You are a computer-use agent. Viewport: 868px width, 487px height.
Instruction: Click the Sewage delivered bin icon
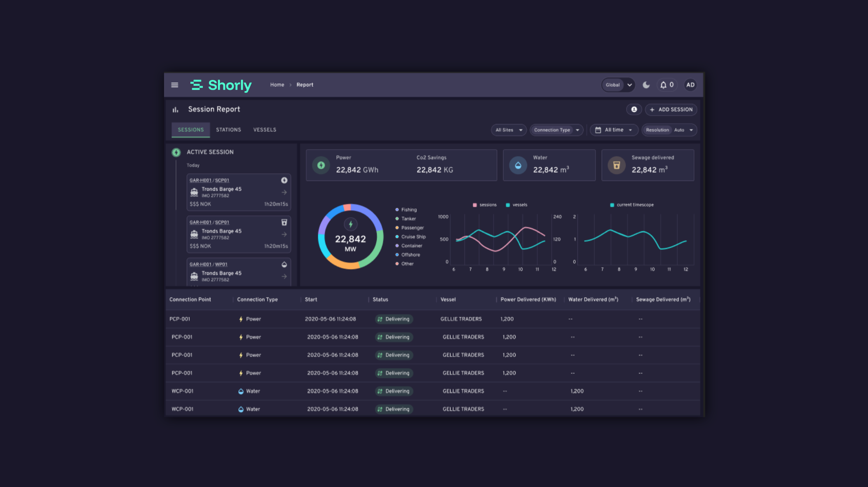pyautogui.click(x=617, y=165)
